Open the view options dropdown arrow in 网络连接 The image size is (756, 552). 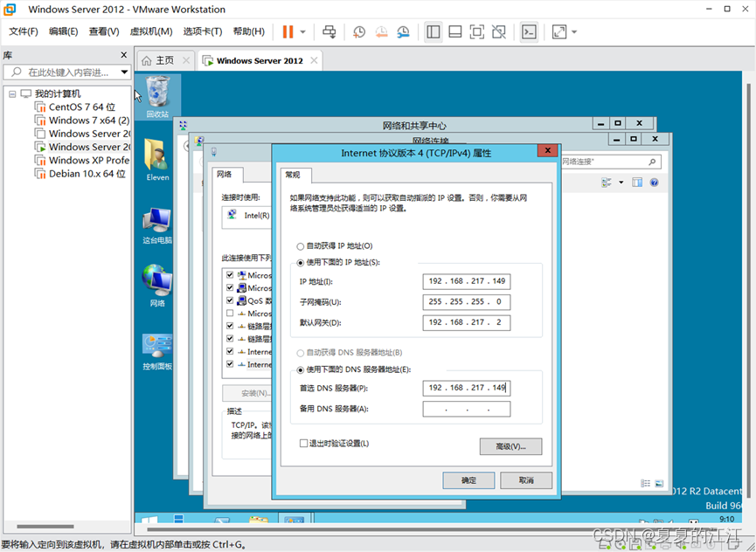click(x=621, y=183)
